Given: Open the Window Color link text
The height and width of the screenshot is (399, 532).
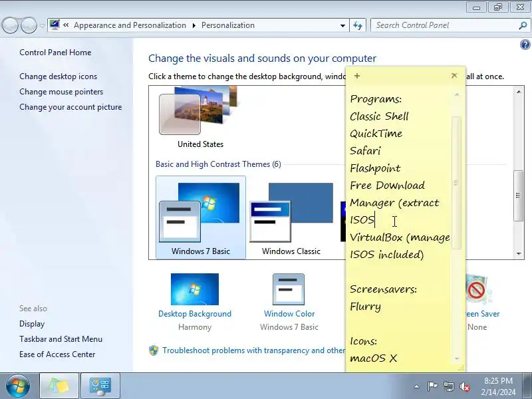Looking at the screenshot, I should pyautogui.click(x=289, y=314).
